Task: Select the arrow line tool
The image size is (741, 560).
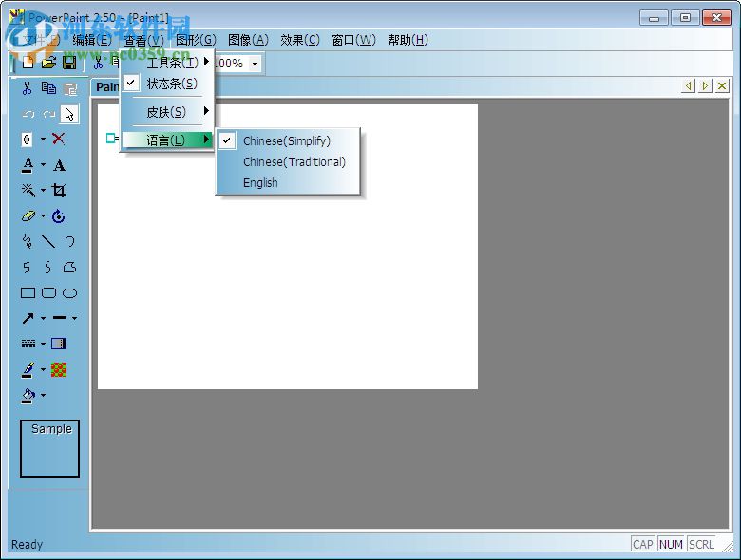Action: click(x=28, y=318)
